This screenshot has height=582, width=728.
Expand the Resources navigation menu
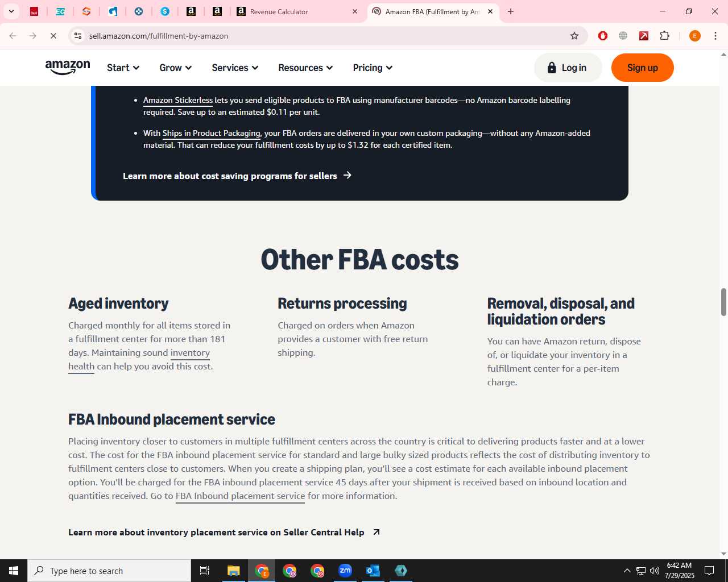305,68
